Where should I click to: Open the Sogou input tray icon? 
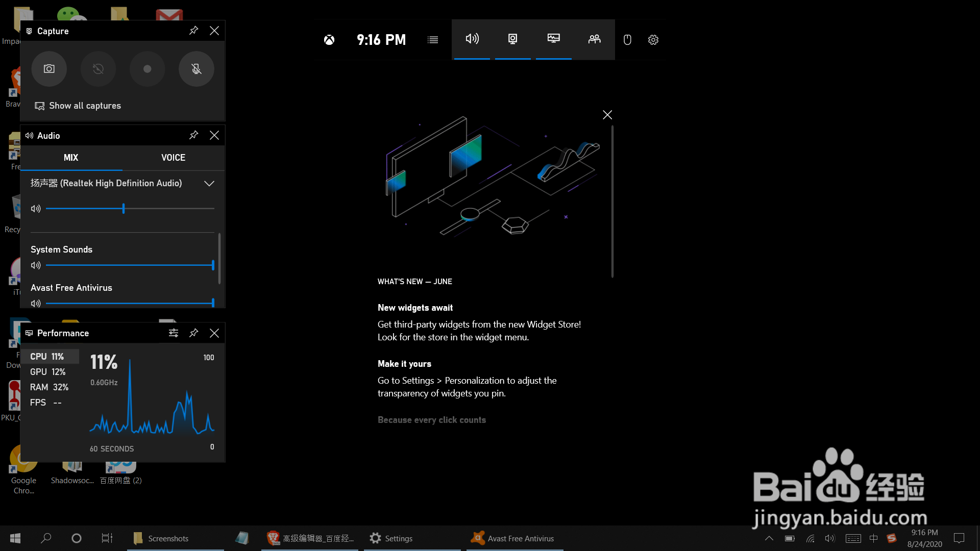click(x=892, y=538)
